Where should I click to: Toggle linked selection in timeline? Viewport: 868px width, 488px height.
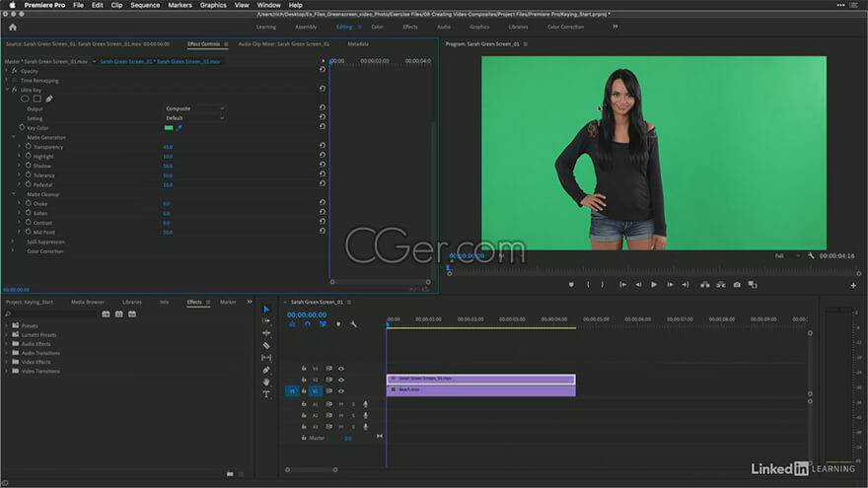[x=323, y=324]
